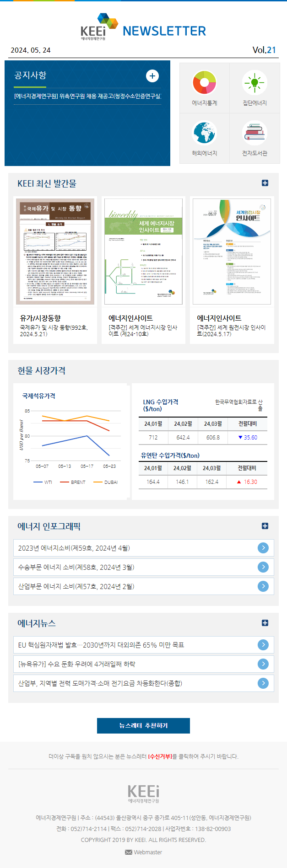The height and width of the screenshot is (868, 287).
Task: Click the gray KEEi footer logo
Action: point(144,794)
